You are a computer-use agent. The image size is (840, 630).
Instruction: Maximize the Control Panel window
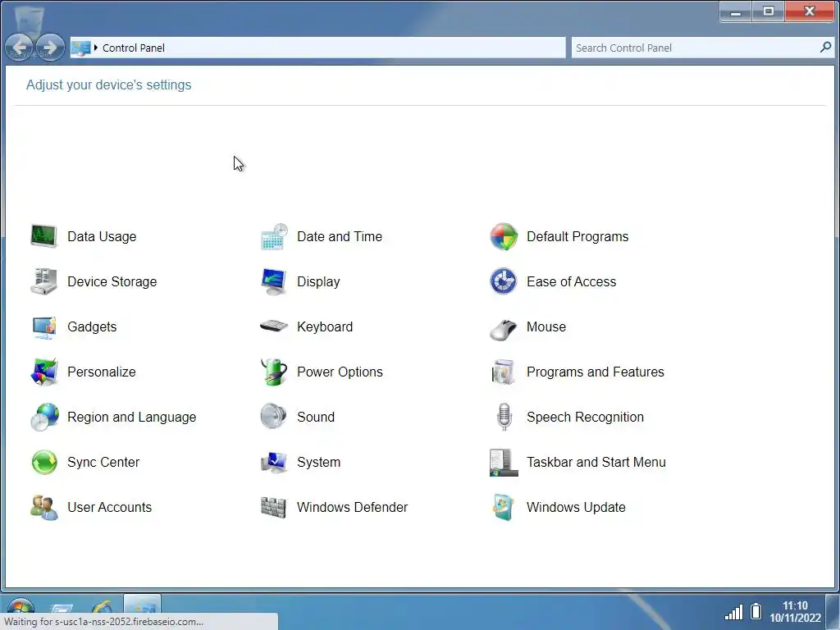point(768,11)
